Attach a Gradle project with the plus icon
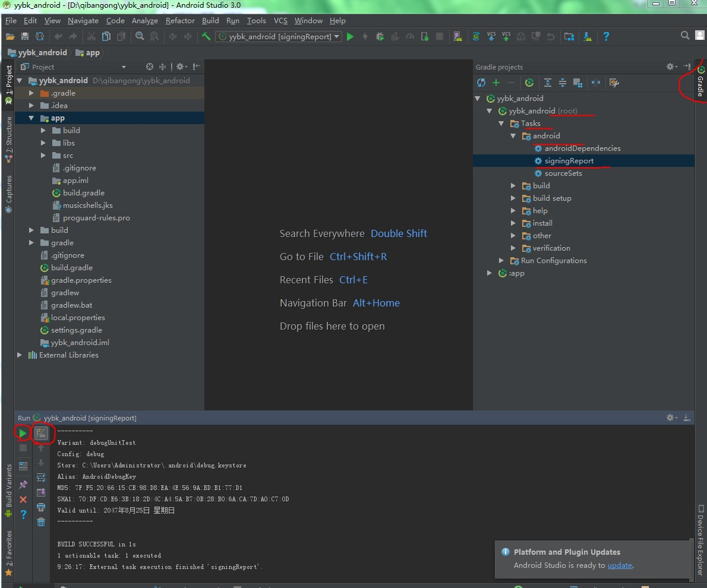This screenshot has height=588, width=707. [496, 83]
